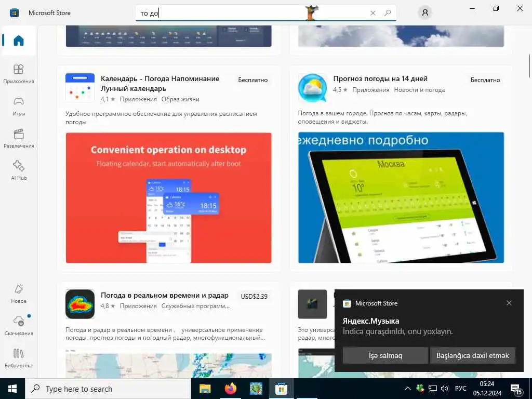Open the Windows Start menu
Viewport: 532px width, 399px height.
coord(12,389)
